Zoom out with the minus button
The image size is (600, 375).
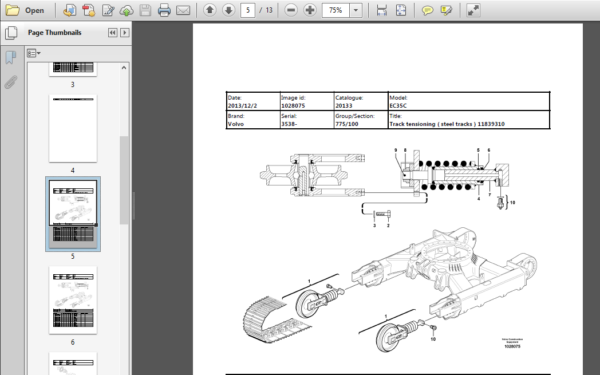(x=291, y=10)
